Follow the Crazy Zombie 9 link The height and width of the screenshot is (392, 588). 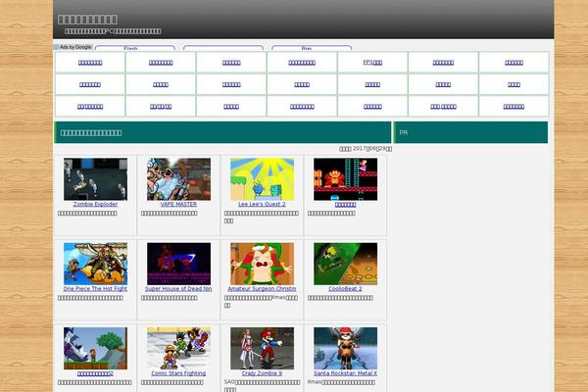(262, 373)
